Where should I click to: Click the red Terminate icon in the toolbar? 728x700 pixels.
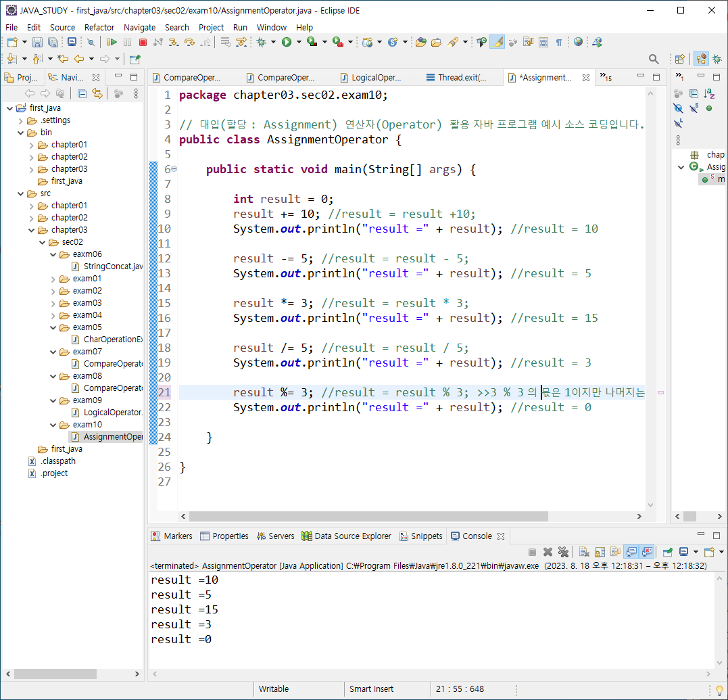point(143,42)
